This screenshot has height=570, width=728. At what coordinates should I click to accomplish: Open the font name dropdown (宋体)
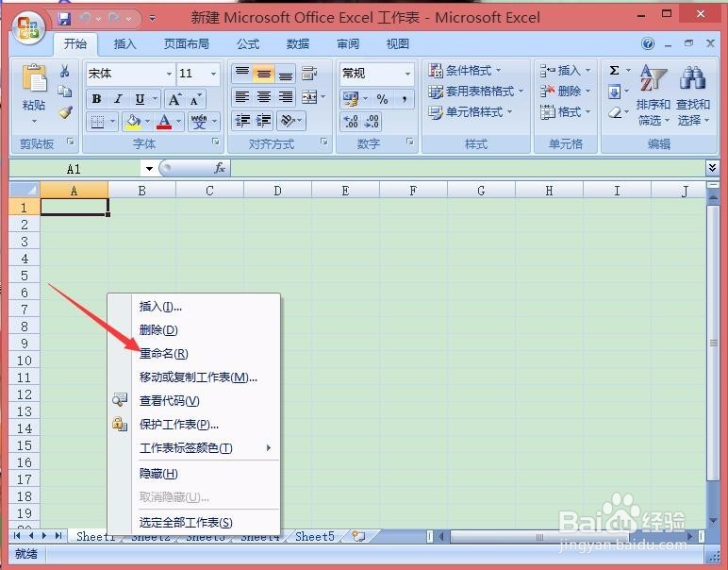pyautogui.click(x=170, y=74)
